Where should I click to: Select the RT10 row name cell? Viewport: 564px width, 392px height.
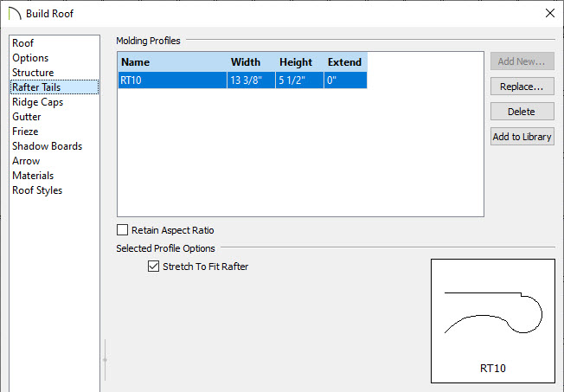point(172,80)
